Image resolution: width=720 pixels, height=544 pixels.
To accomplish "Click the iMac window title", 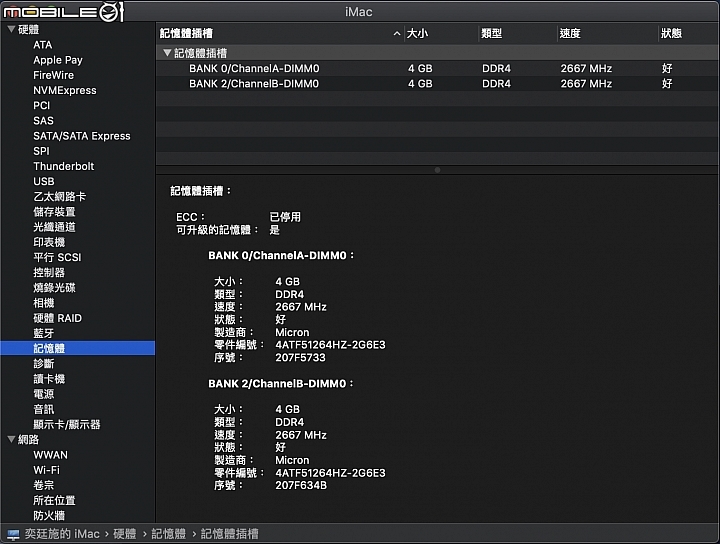I will click(x=359, y=12).
